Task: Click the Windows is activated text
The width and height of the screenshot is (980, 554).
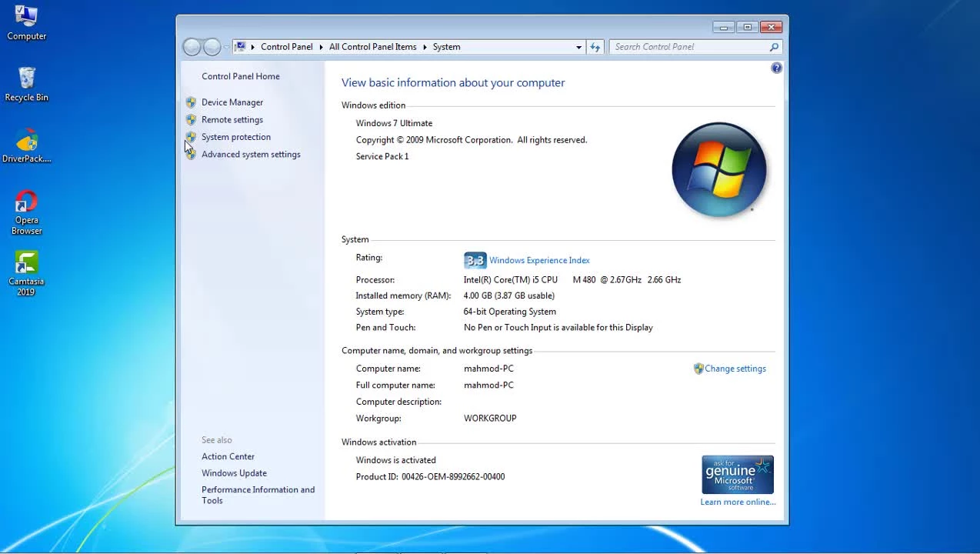Action: pyautogui.click(x=395, y=460)
